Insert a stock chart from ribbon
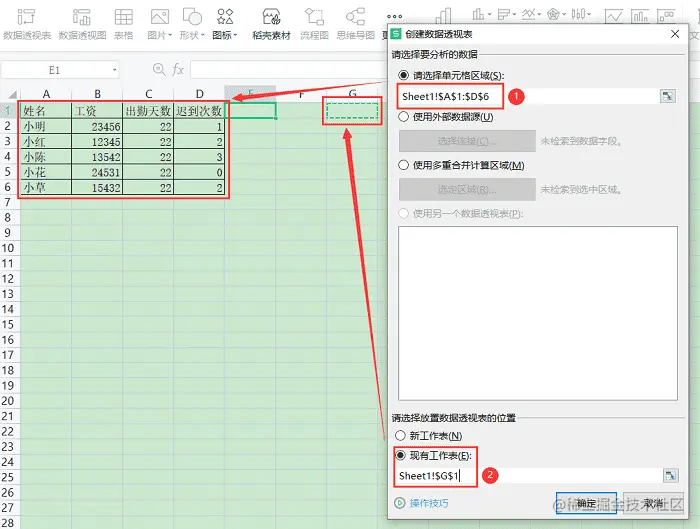700x529 pixels. pos(578,14)
